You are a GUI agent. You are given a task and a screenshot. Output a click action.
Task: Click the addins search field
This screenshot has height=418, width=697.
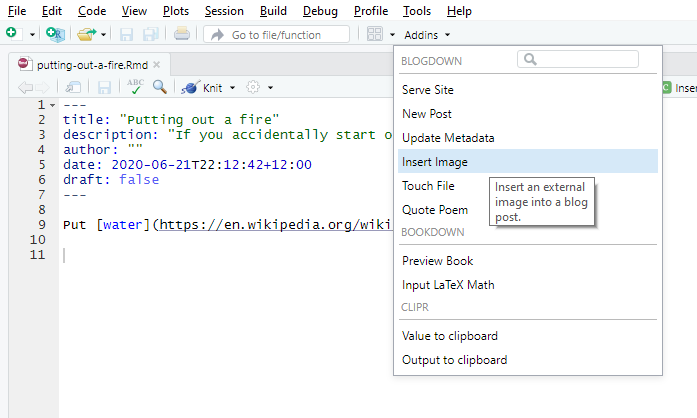(578, 59)
